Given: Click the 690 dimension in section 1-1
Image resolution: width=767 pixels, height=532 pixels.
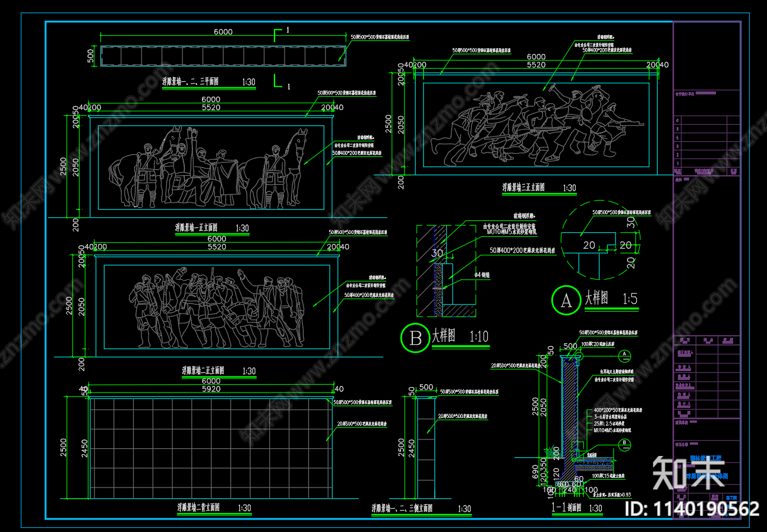Looking at the screenshot, I should tap(536, 473).
